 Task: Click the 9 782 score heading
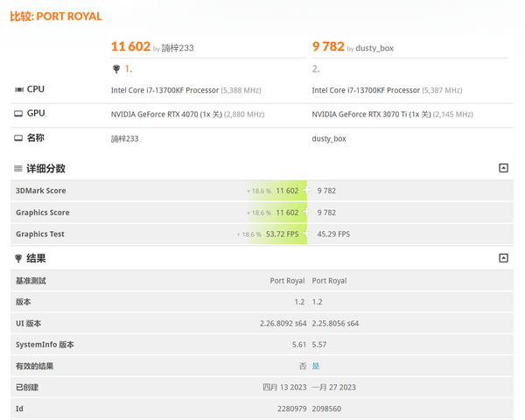point(328,46)
